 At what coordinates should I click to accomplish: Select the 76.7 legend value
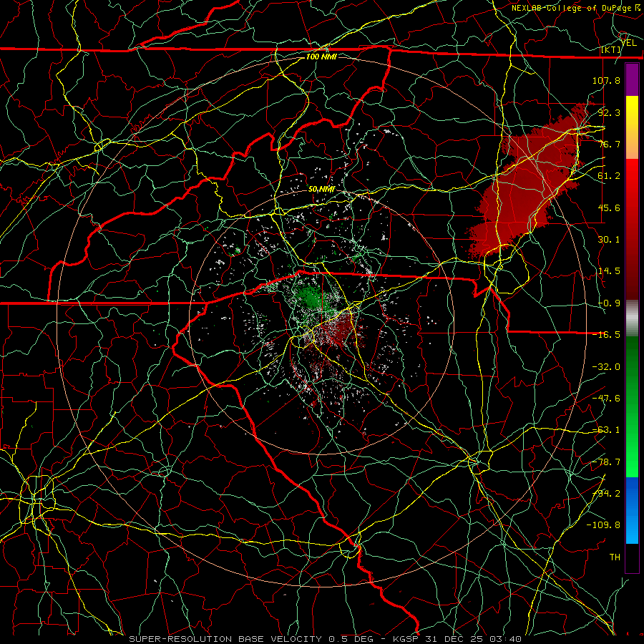[609, 144]
